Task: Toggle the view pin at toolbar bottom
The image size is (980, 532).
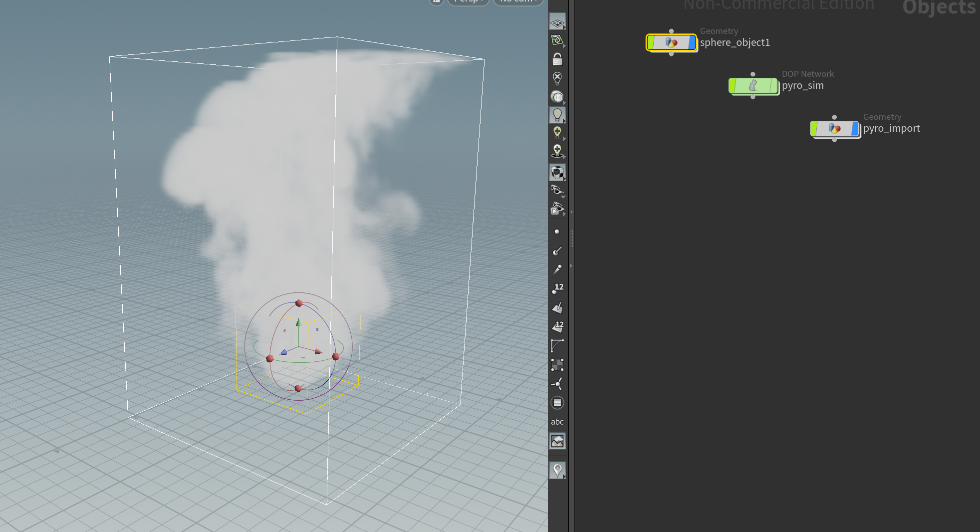Action: tap(557, 470)
